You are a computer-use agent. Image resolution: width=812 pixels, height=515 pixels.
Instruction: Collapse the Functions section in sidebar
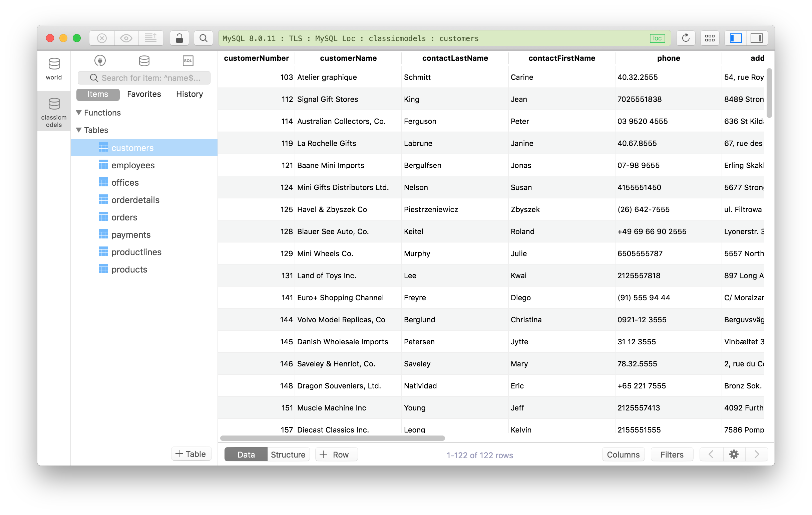click(x=80, y=112)
